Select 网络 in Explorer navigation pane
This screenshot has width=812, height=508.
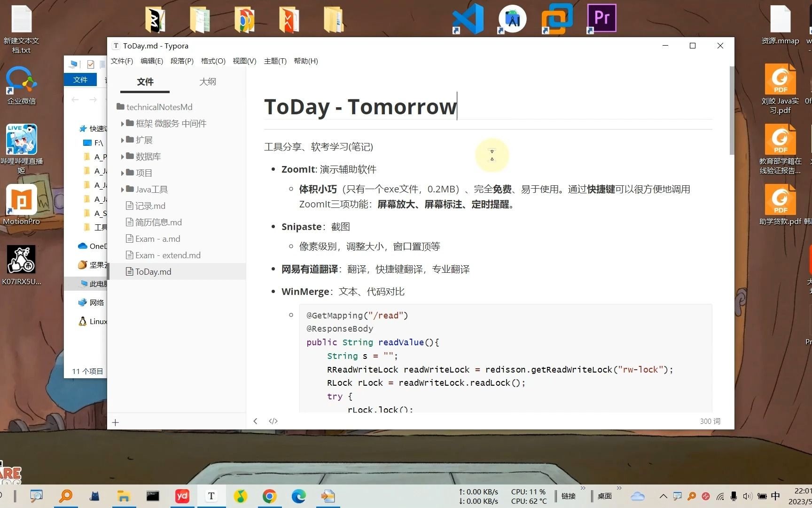coord(92,303)
